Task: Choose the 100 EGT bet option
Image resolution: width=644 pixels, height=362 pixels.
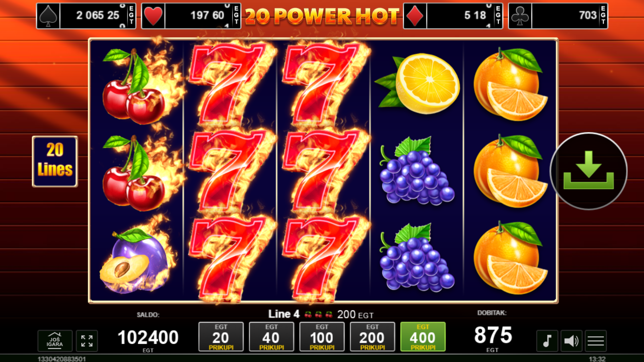Action: coord(322,337)
